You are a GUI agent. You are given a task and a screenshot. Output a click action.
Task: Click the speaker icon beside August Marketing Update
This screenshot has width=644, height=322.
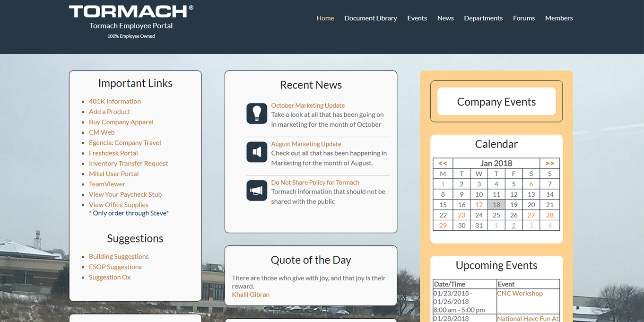click(257, 152)
